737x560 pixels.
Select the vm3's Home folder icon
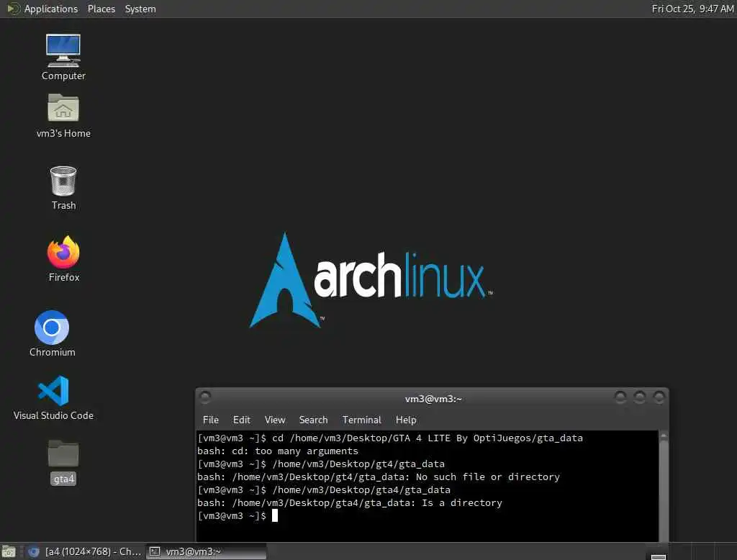click(x=63, y=116)
